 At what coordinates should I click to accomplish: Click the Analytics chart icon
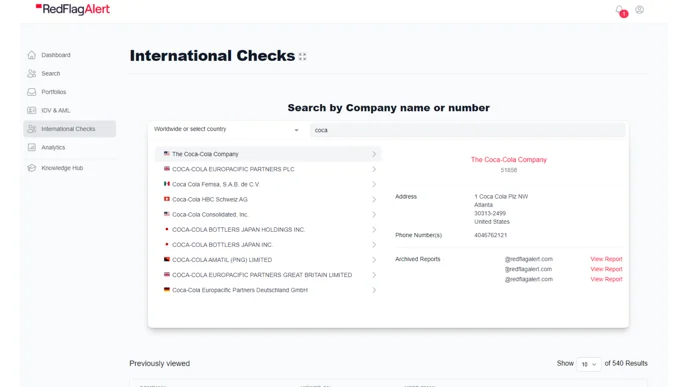click(x=32, y=147)
